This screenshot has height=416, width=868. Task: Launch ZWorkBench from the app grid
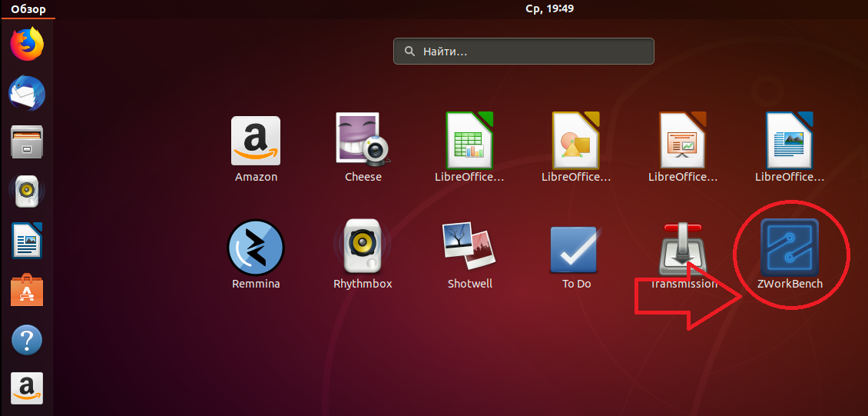coord(789,248)
